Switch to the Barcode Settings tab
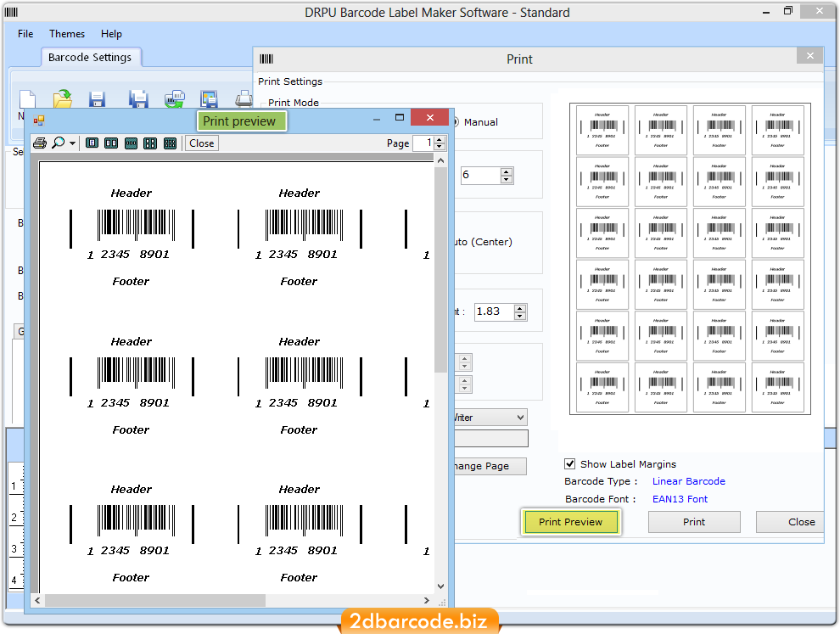This screenshot has width=840, height=634. point(89,58)
